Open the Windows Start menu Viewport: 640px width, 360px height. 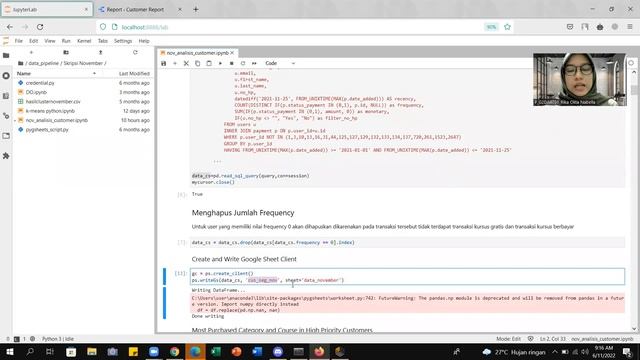point(10,351)
